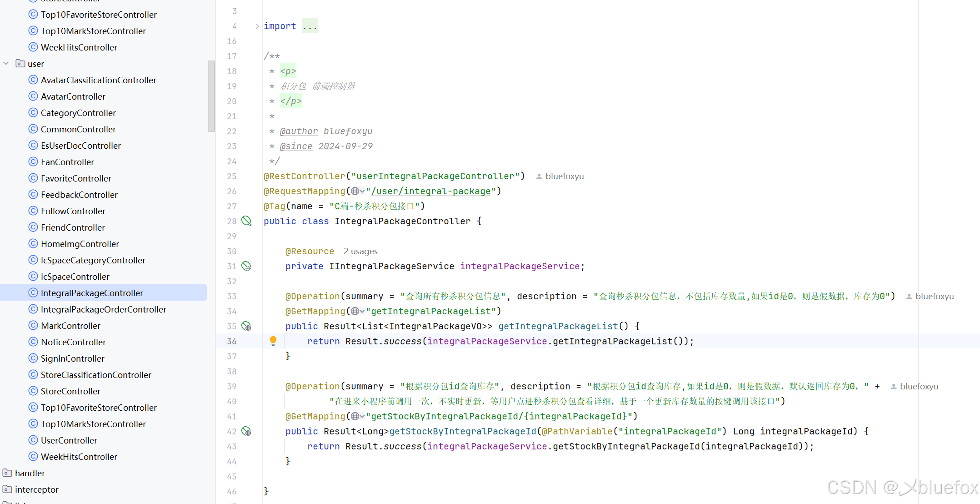Open the interceptor folder
Screen dimensions: 980x504
(36, 489)
